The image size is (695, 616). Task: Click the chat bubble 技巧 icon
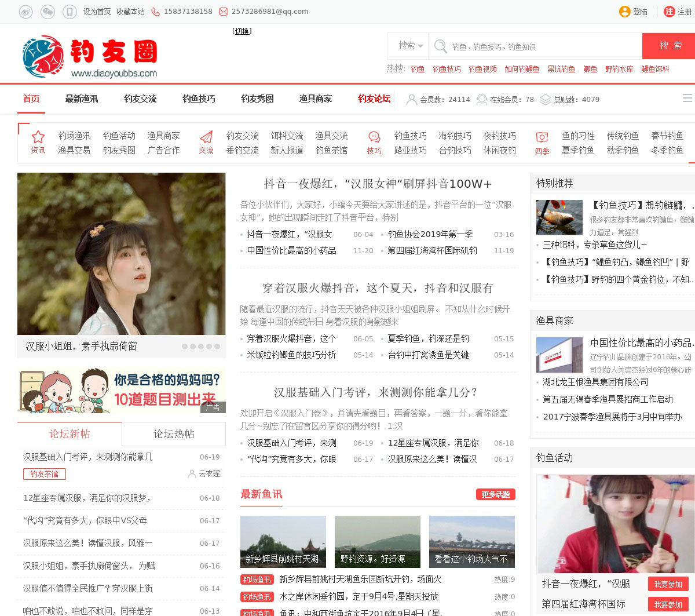coord(374,137)
